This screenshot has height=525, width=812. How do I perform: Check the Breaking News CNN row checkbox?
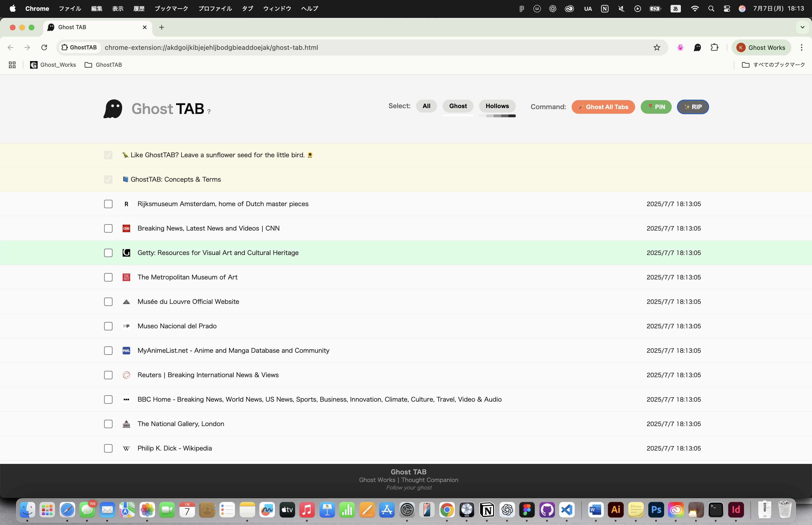(108, 228)
